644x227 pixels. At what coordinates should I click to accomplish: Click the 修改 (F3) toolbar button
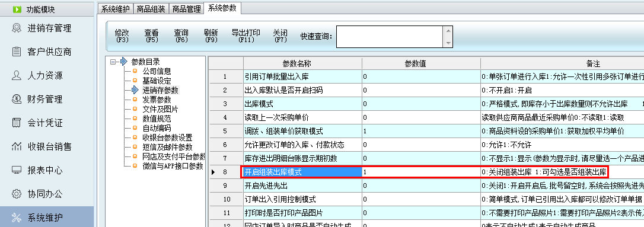pos(122,36)
